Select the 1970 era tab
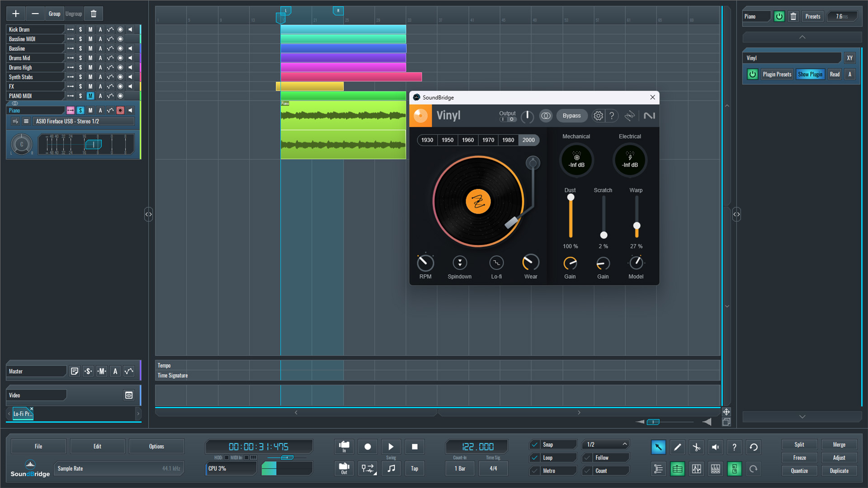 (488, 140)
